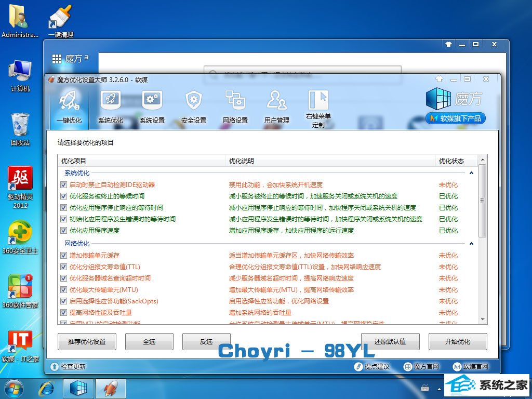Screen dimensions: 532x399
Task: Uncheck 优化最大传输单元(MTU)
Action: coord(63,290)
